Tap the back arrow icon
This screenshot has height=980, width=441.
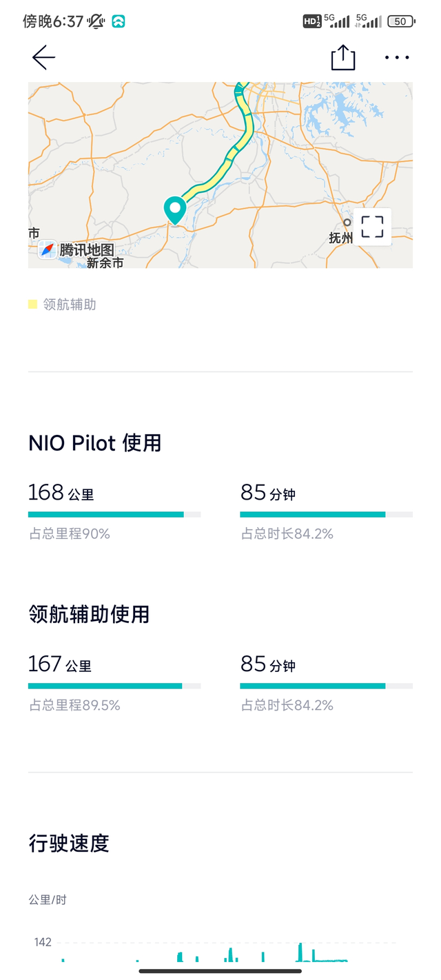pyautogui.click(x=43, y=58)
